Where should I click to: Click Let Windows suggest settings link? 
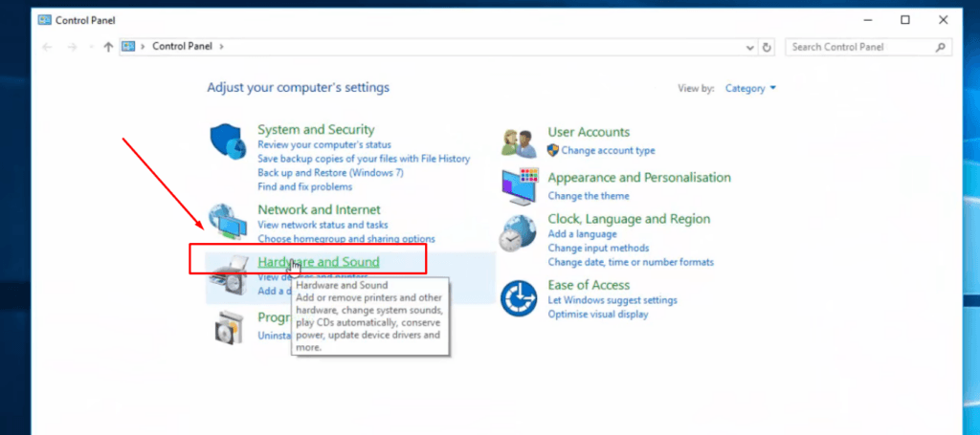coord(612,300)
